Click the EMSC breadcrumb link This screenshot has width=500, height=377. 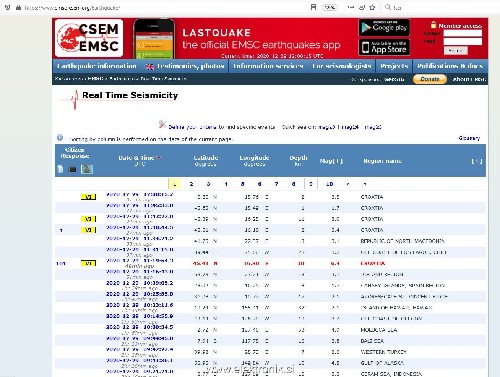click(96, 79)
